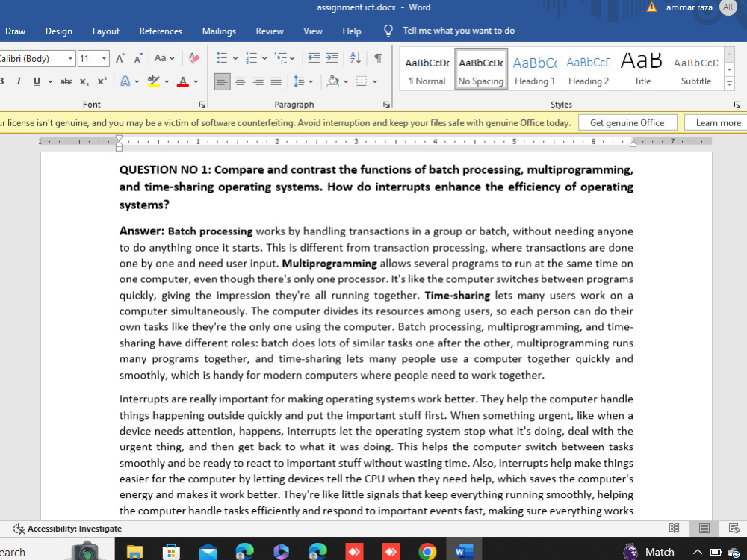Open the Draw tab

click(x=15, y=31)
